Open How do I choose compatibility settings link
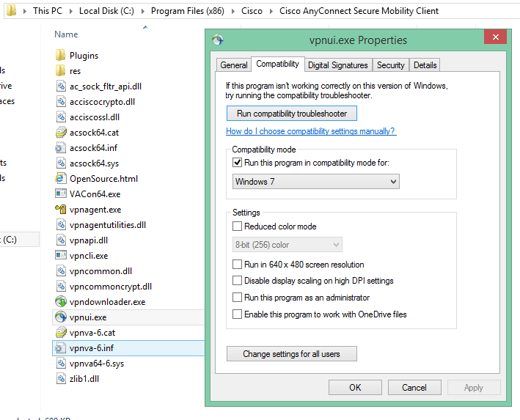Image resolution: width=520 pixels, height=420 pixels. click(311, 131)
